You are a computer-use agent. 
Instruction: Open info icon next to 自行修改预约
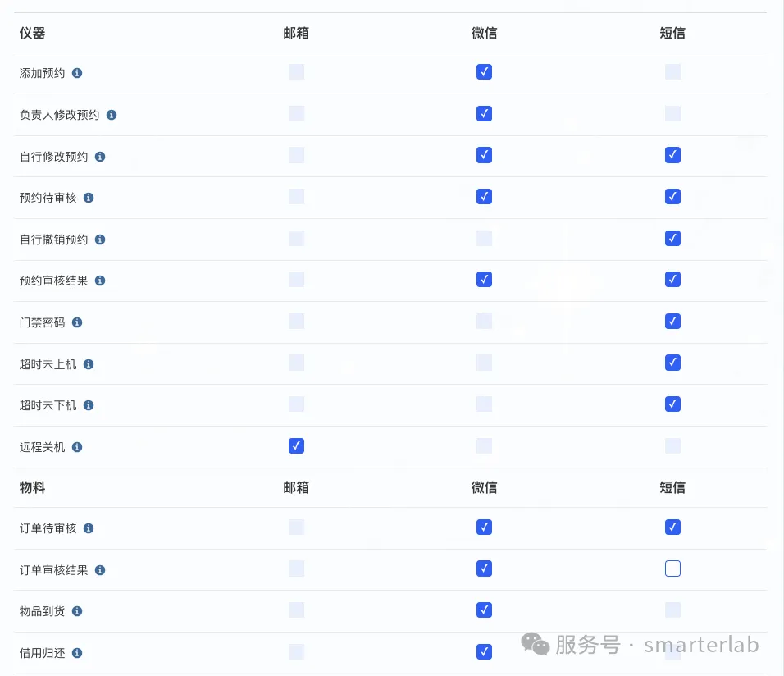coord(100,157)
